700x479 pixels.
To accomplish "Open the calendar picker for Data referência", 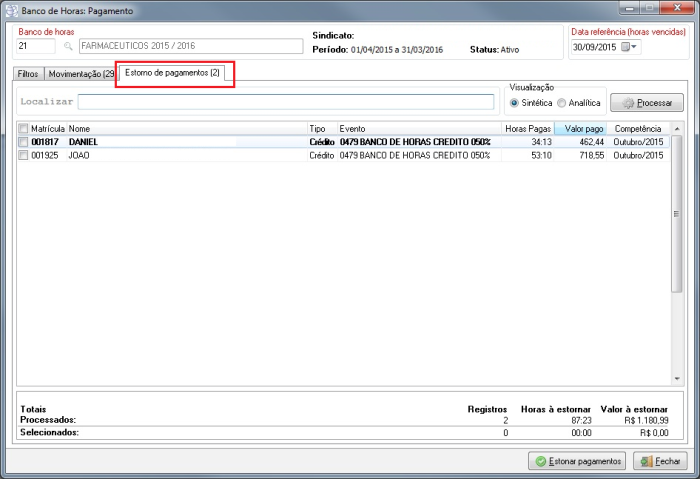I will pyautogui.click(x=626, y=47).
